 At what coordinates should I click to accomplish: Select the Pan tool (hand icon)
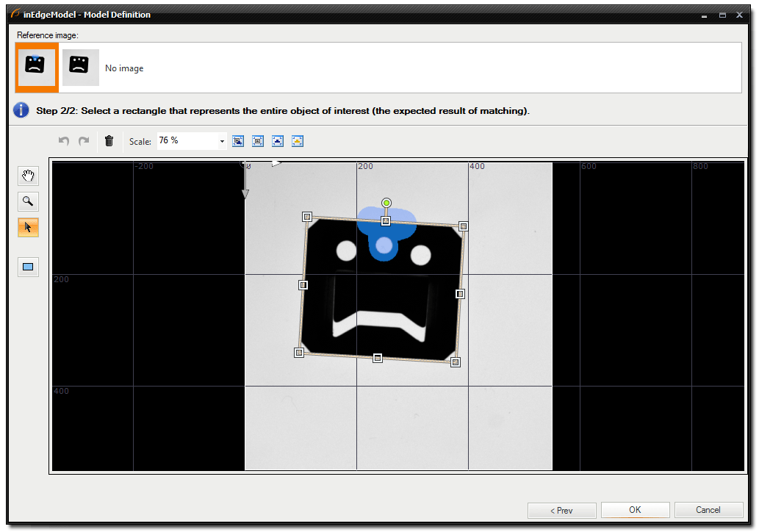28,176
